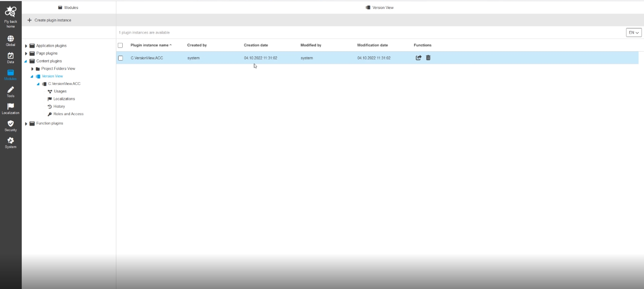Click the Modules panel header title
This screenshot has width=644, height=289.
click(x=71, y=7)
